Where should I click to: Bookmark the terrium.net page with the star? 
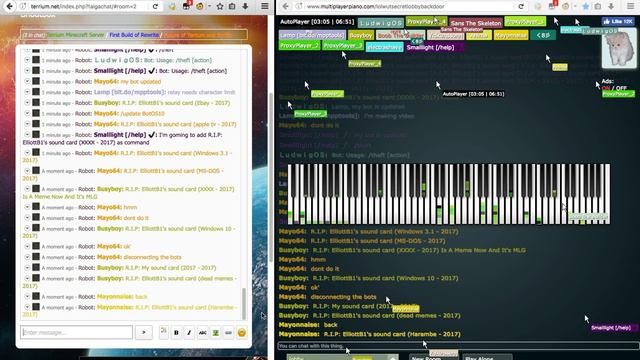pos(220,7)
